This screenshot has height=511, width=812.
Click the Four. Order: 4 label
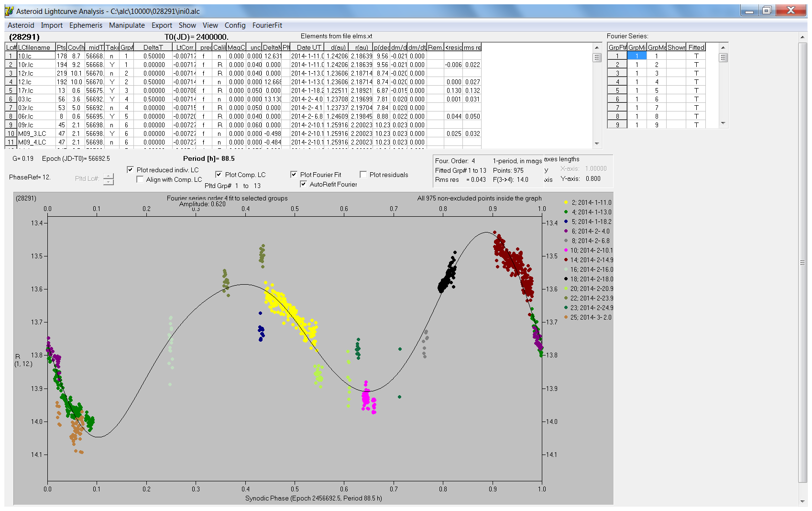(x=455, y=161)
